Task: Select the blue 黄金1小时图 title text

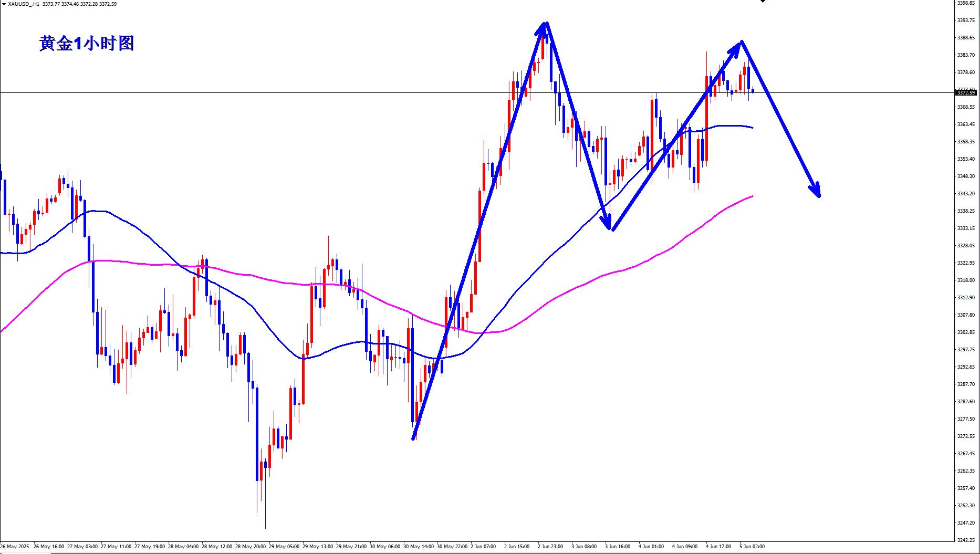Action: coord(87,44)
